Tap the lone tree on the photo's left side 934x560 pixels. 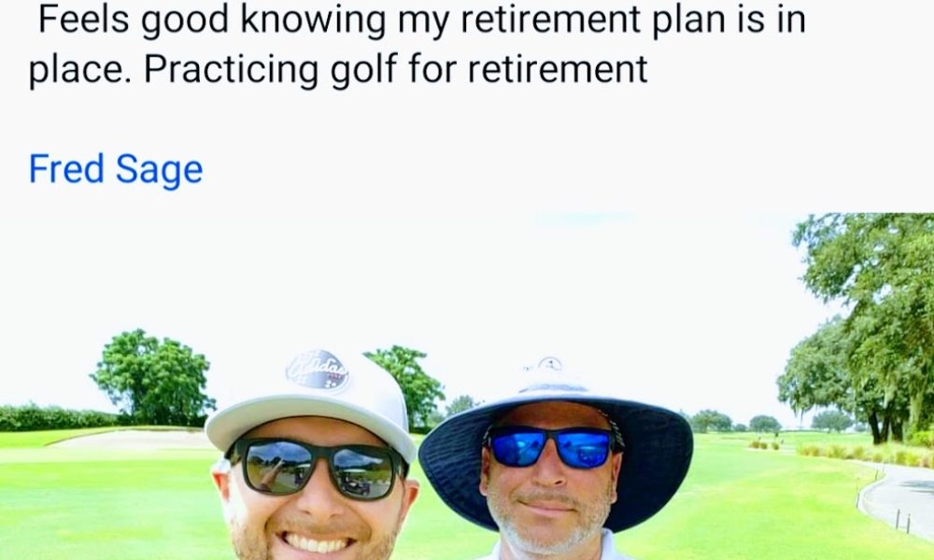[x=153, y=379]
